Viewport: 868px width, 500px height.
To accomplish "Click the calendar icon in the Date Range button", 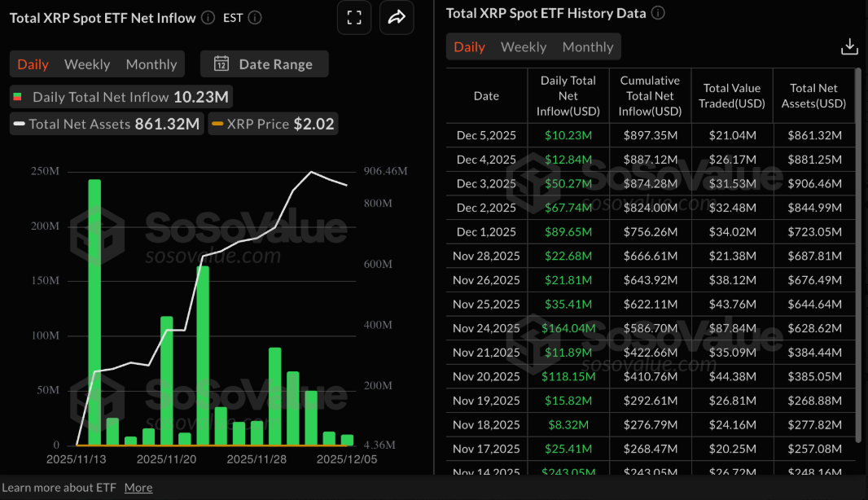I will click(221, 64).
